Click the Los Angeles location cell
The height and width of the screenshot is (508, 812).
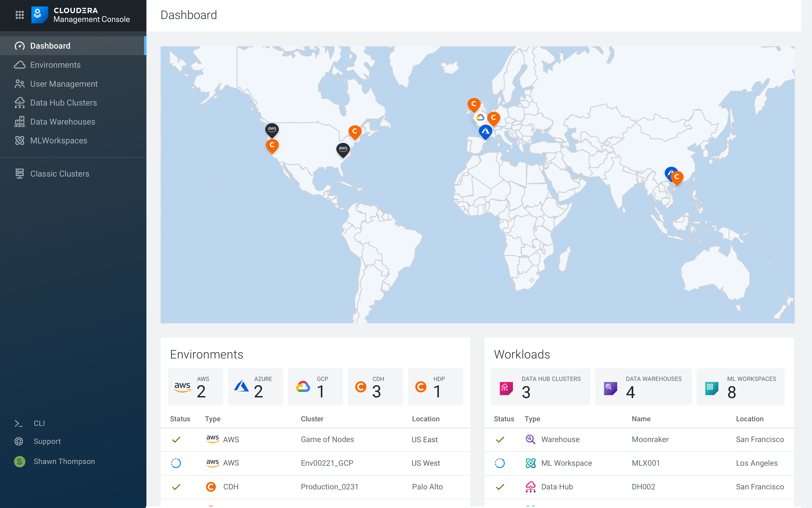757,463
